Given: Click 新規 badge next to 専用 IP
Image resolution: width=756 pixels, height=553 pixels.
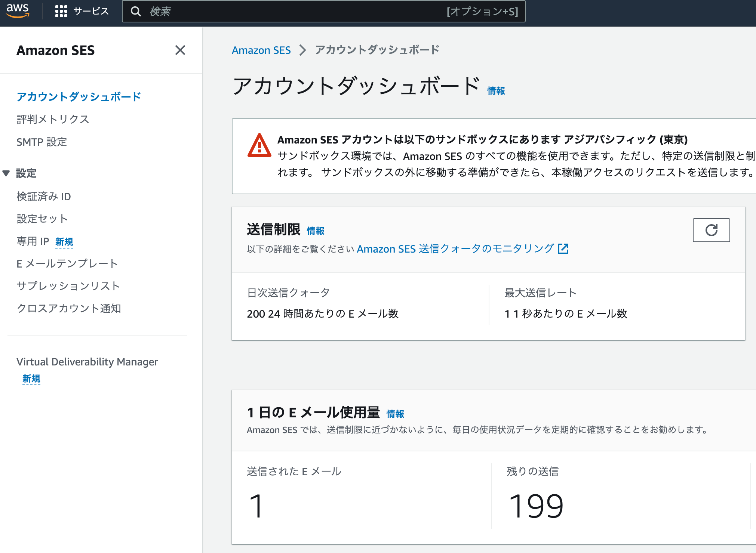Looking at the screenshot, I should tap(64, 242).
